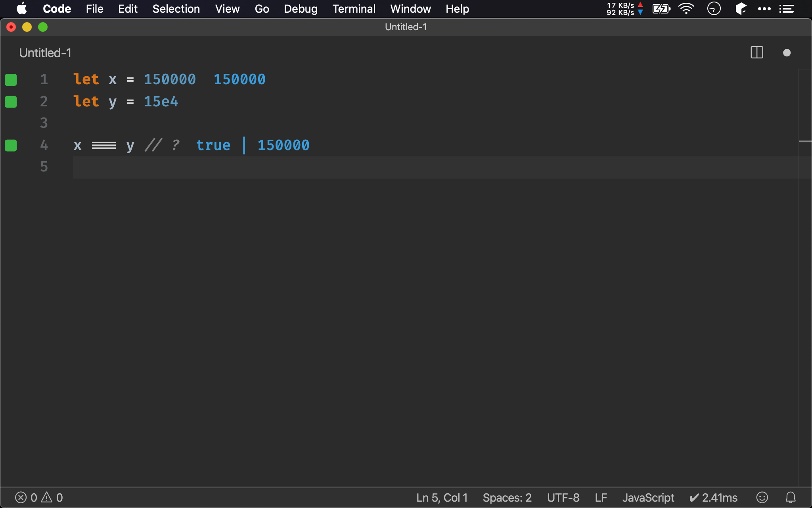Click the LF end-of-line button
812x508 pixels.
(601, 497)
